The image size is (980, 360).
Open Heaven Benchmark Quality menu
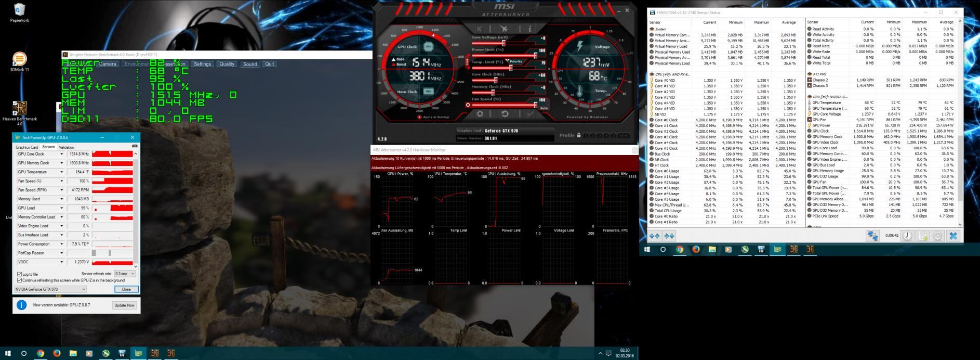click(227, 64)
